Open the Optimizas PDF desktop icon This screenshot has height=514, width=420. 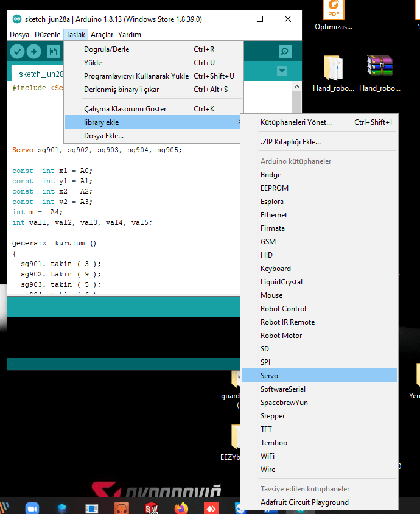[334, 12]
